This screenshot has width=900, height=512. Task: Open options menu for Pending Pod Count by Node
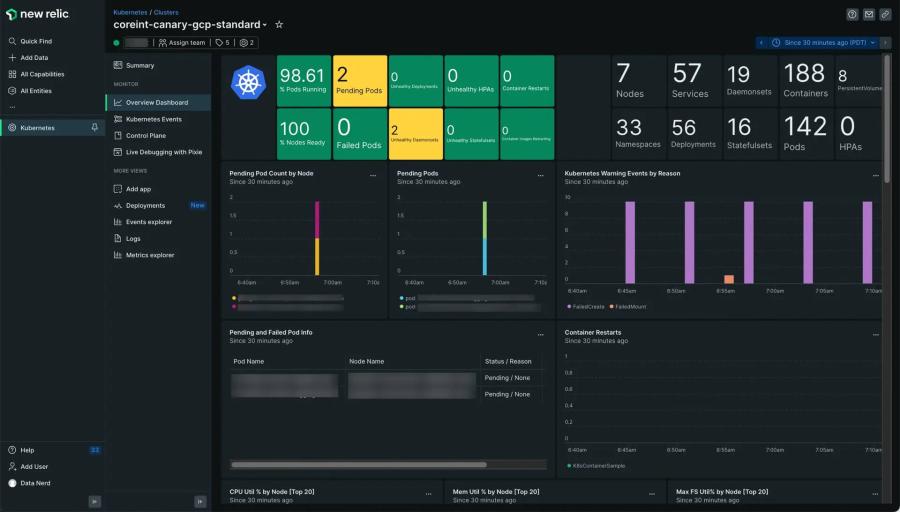(373, 176)
